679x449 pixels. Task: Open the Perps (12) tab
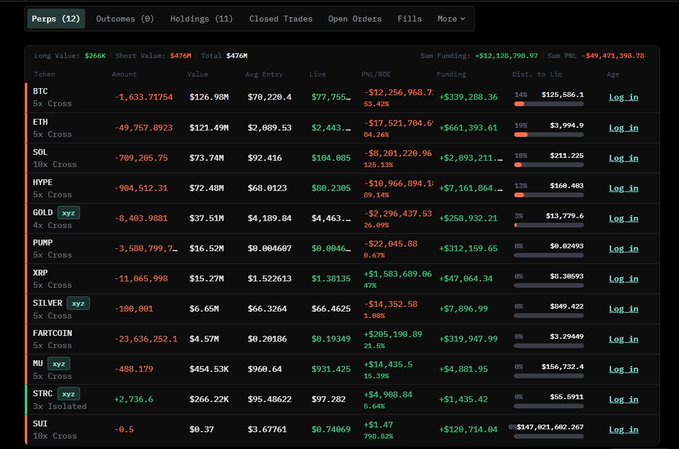[x=56, y=19]
